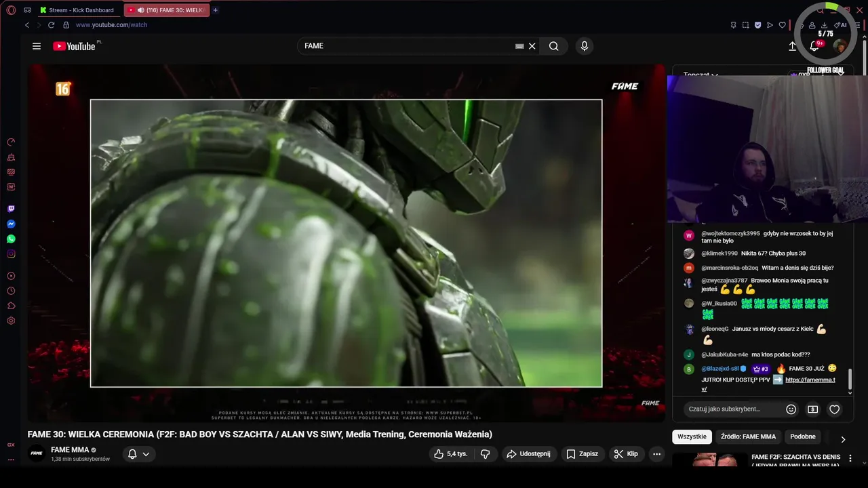
Task: Open the Opera ad blocker shield
Action: click(757, 25)
